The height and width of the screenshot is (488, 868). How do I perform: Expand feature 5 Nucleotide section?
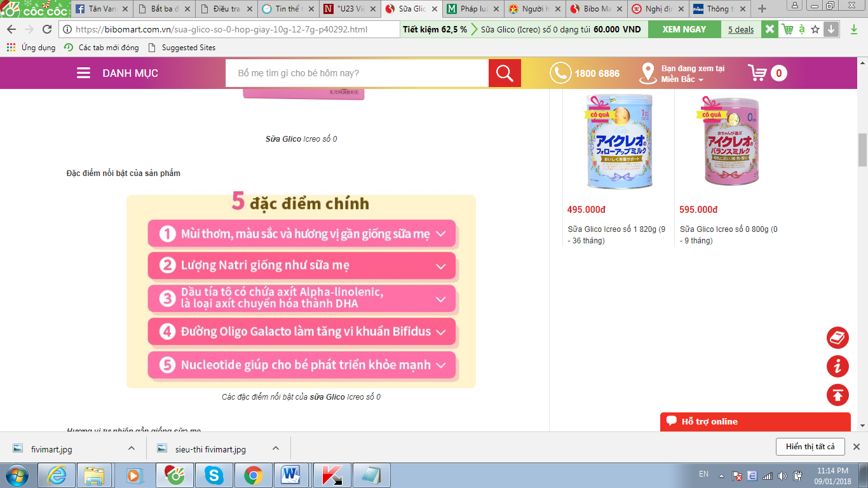440,365
